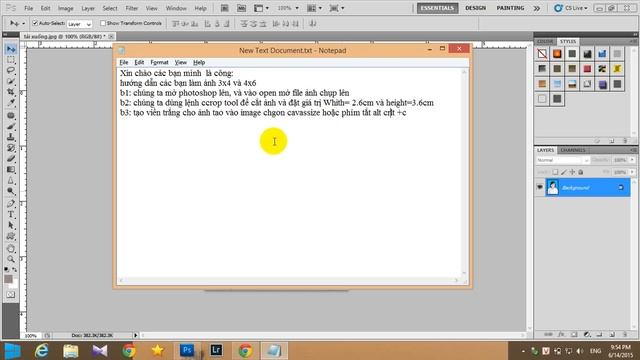Toggle lock image pixels in Layers panel
The image size is (640, 360).
[x=564, y=172]
